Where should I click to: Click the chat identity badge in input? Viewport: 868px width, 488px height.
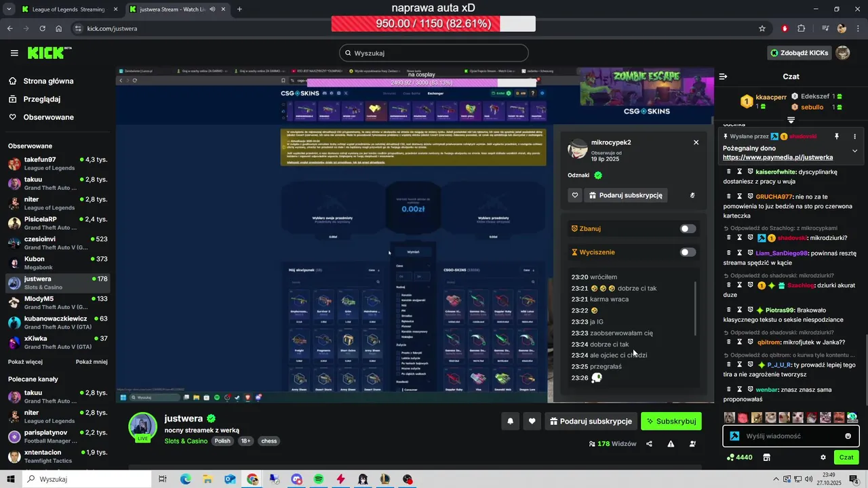click(734, 436)
